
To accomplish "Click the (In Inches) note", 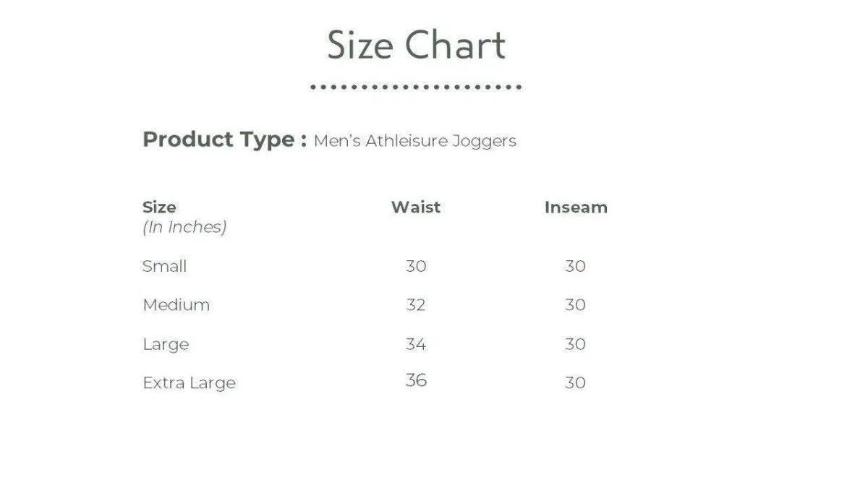I will coord(184,227).
